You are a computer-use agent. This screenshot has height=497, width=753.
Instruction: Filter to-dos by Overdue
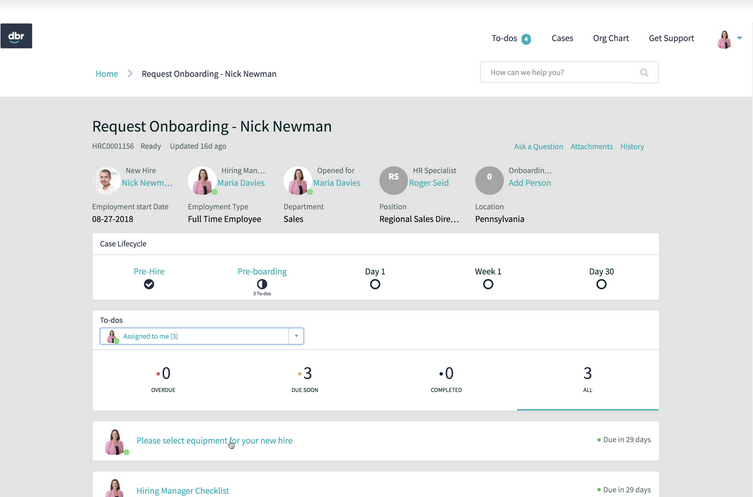(x=163, y=379)
